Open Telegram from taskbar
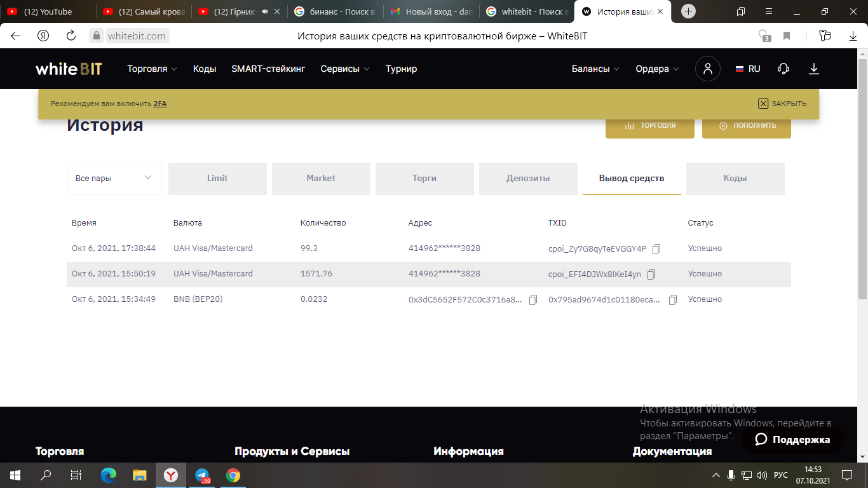 point(202,475)
